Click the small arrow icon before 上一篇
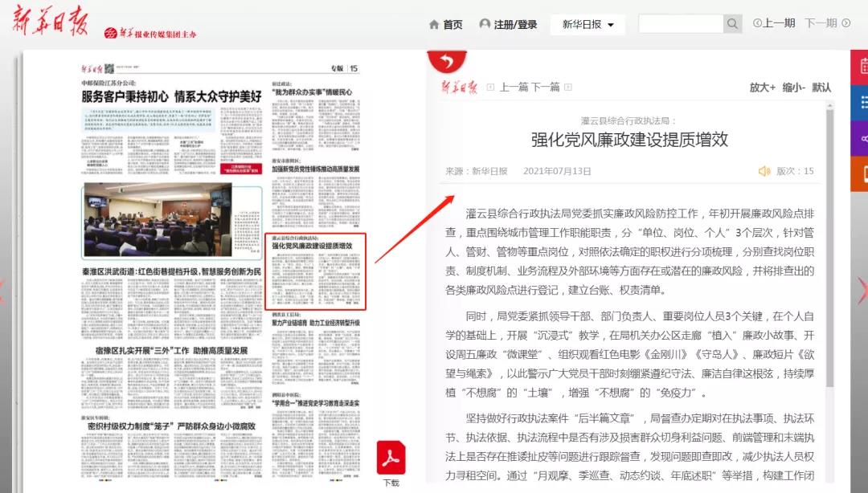Screen dimensions: 868x493 point(490,88)
